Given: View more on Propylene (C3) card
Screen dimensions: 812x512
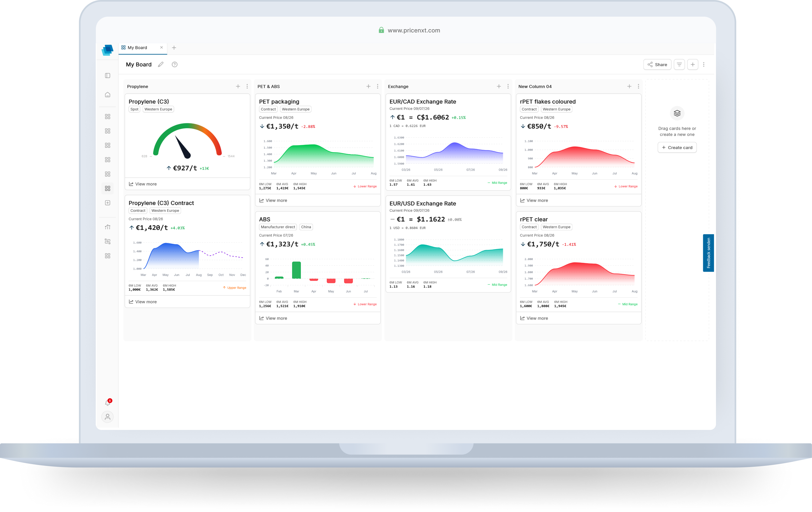Looking at the screenshot, I should coord(143,184).
